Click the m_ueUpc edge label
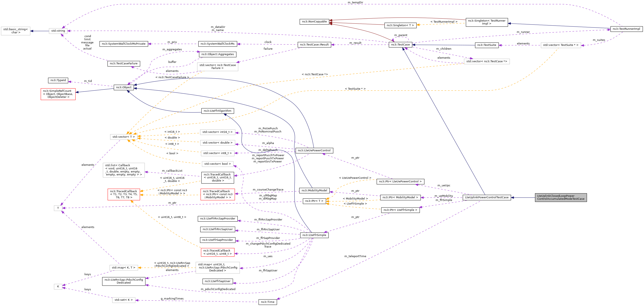Viewport: 644px width, 306px height. [x=444, y=185]
